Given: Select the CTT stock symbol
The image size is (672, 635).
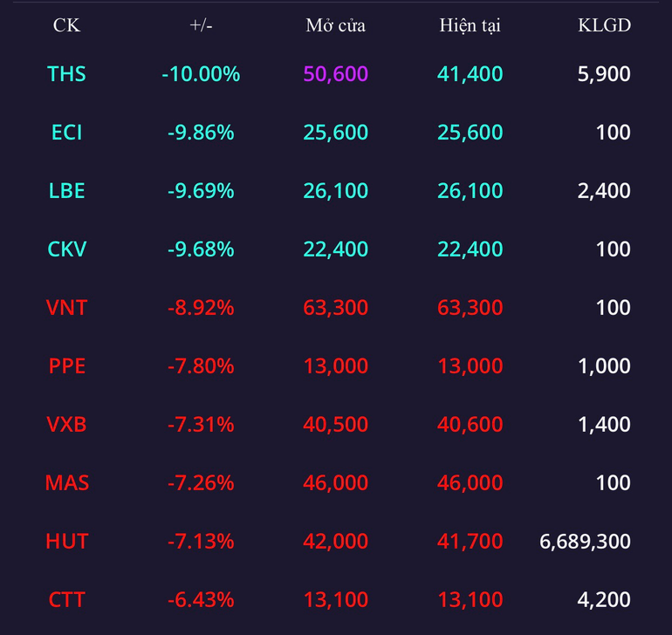Looking at the screenshot, I should pos(66,600).
